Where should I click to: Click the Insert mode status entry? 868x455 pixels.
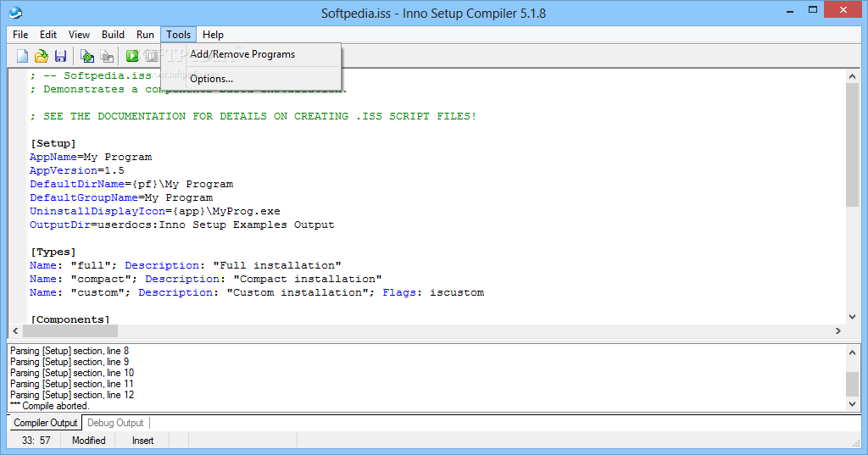[x=142, y=441]
